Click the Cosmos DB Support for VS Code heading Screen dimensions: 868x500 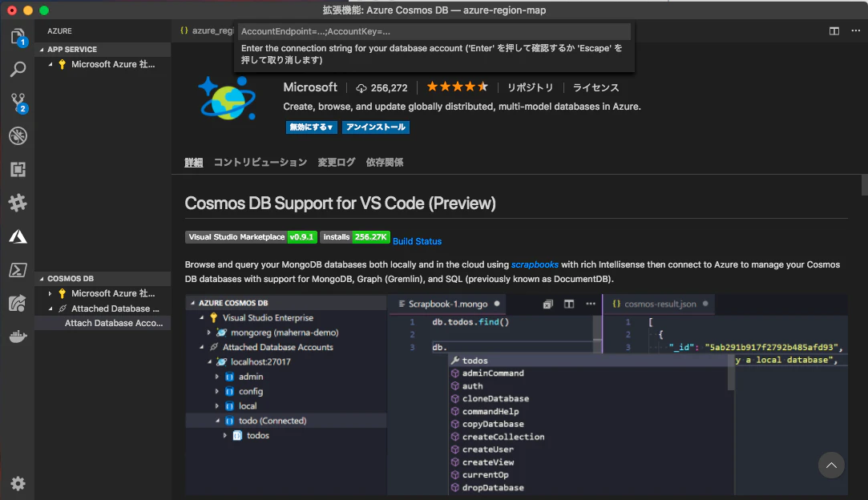(x=340, y=204)
